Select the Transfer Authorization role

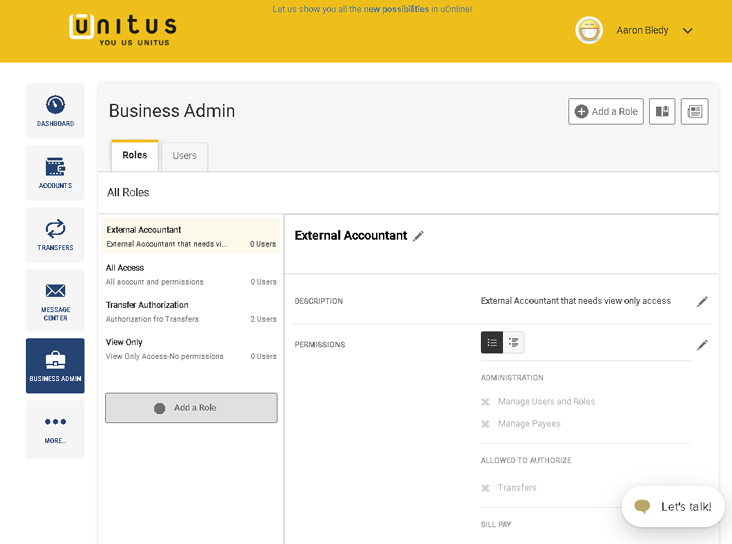(x=191, y=311)
